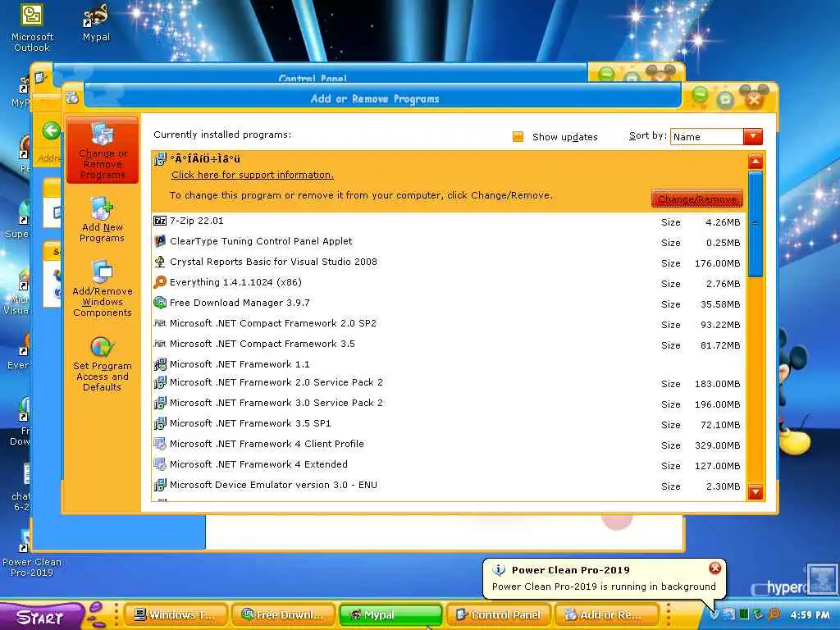This screenshot has width=840, height=630.
Task: Click the Start button
Action: point(40,617)
